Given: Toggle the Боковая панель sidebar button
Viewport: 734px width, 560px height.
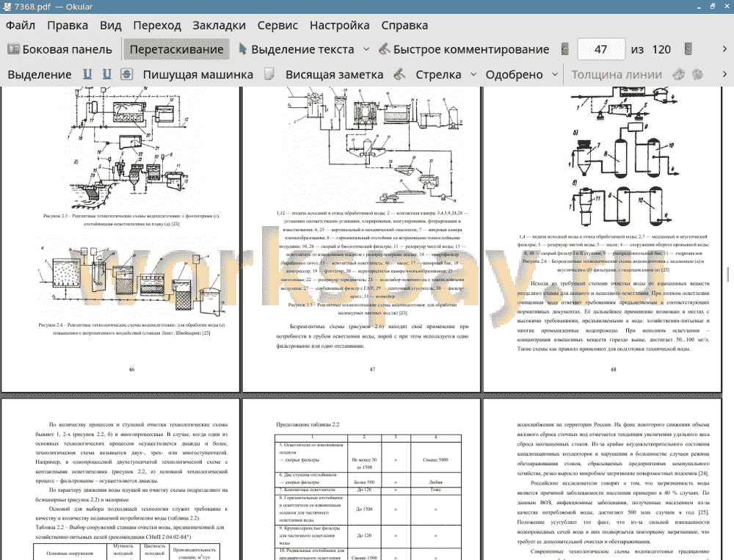Looking at the screenshot, I should point(60,49).
